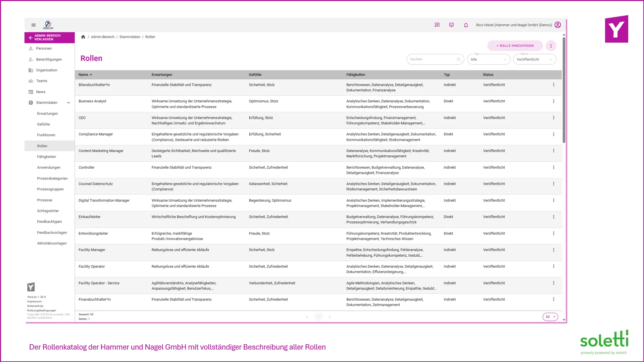Image resolution: width=644 pixels, height=362 pixels.
Task: Open row menu for Business Analyst
Action: 553,101
